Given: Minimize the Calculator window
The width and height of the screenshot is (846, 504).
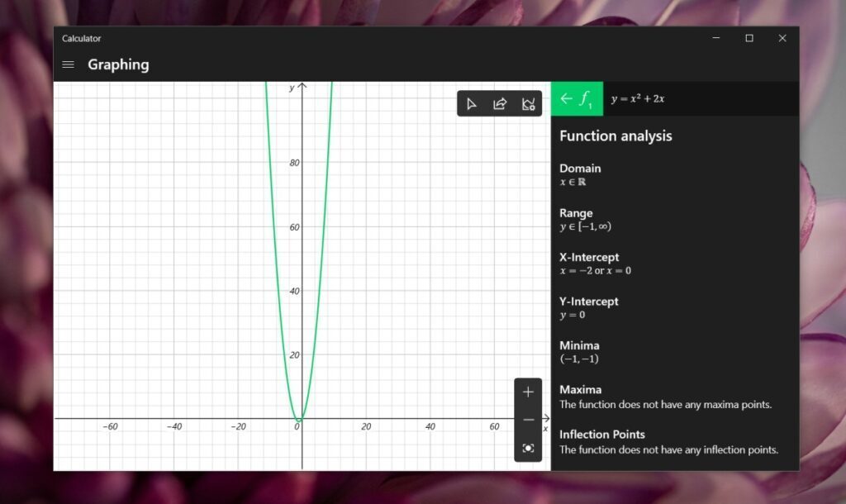Looking at the screenshot, I should [x=715, y=38].
